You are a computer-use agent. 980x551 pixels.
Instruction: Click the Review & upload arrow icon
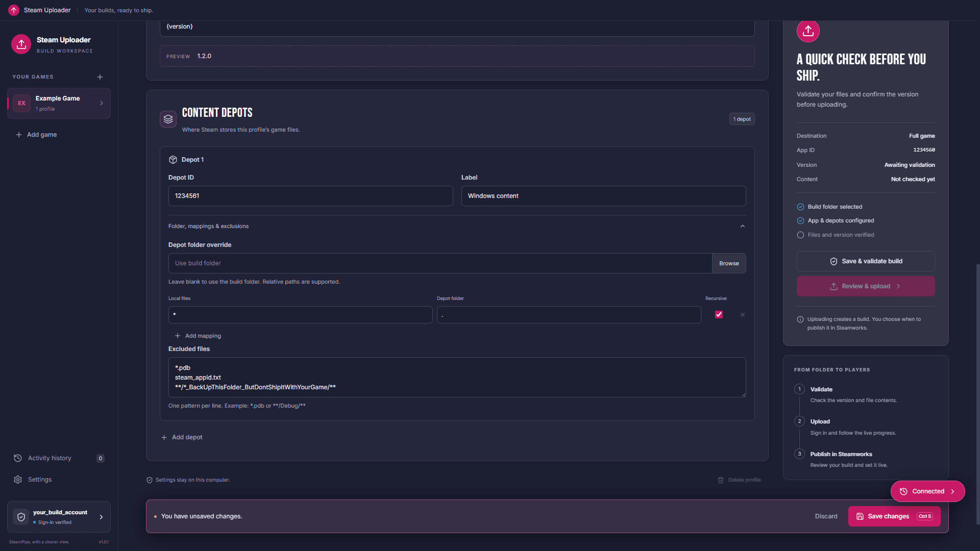tap(834, 286)
